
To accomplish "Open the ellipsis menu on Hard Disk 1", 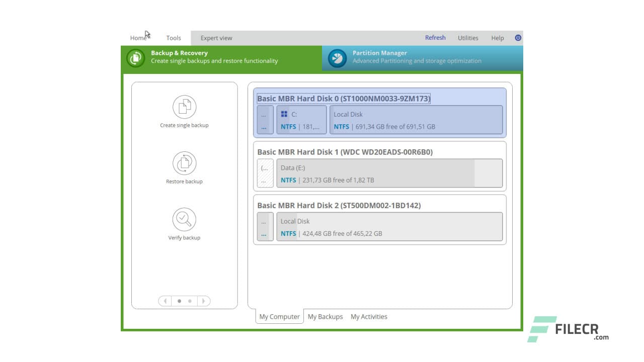I will 265,173.
